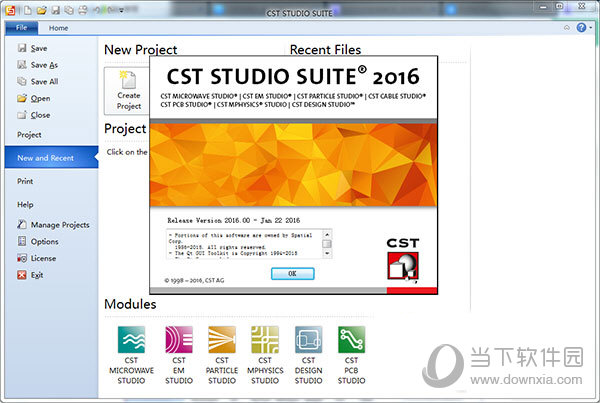Click the Print quick access icon
600x403 pixels.
(83, 10)
